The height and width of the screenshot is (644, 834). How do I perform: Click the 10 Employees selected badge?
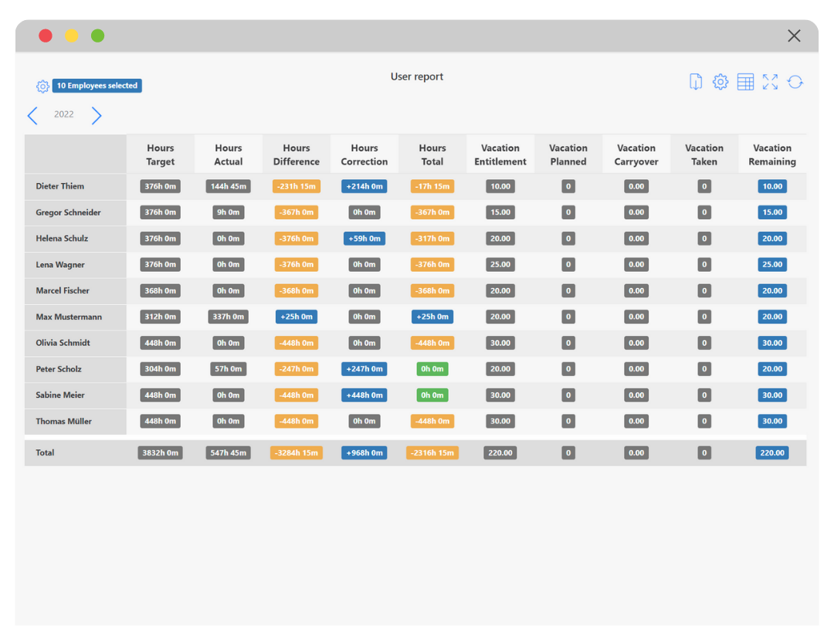97,86
